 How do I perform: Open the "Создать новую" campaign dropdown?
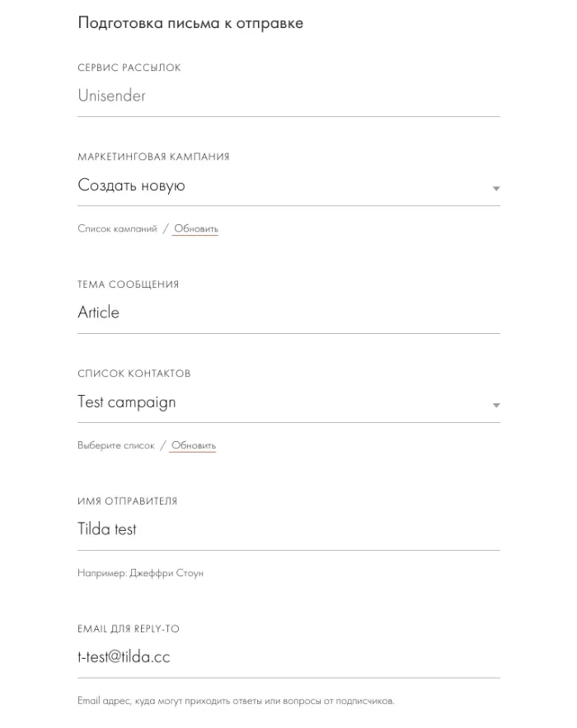pyautogui.click(x=280, y=186)
